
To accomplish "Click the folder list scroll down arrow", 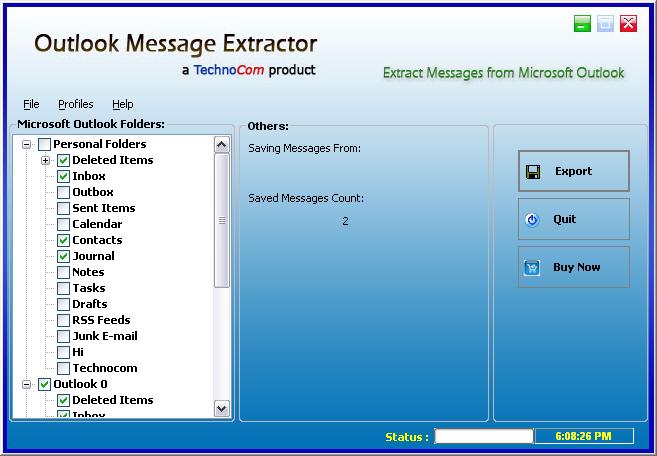I will 222,408.
